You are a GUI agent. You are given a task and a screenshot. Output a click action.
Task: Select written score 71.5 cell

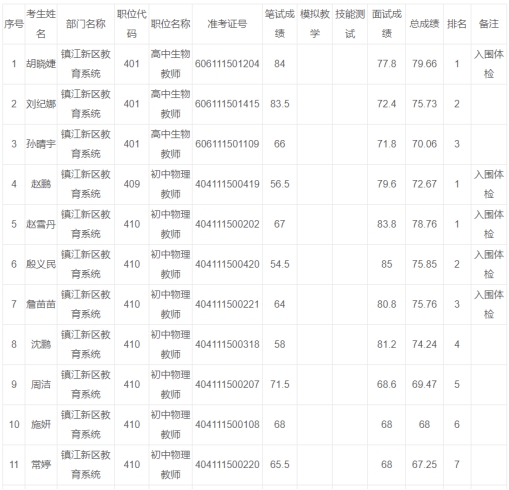pyautogui.click(x=280, y=384)
